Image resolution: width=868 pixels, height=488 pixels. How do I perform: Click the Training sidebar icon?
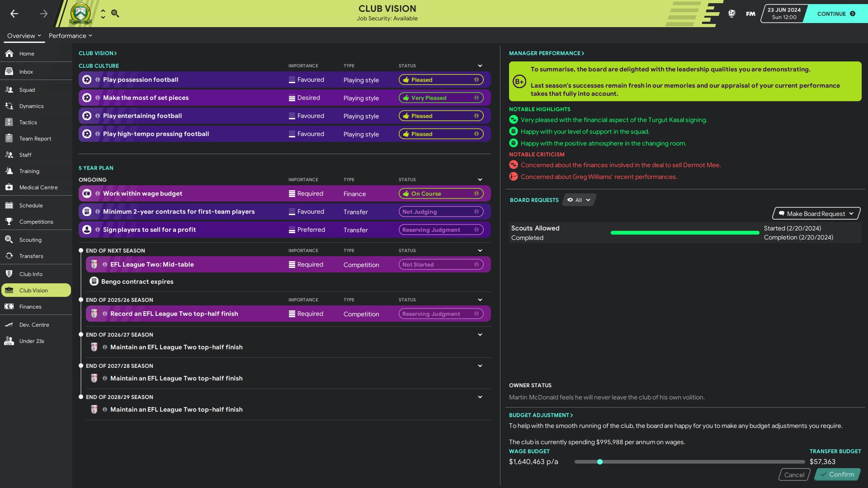tap(9, 171)
